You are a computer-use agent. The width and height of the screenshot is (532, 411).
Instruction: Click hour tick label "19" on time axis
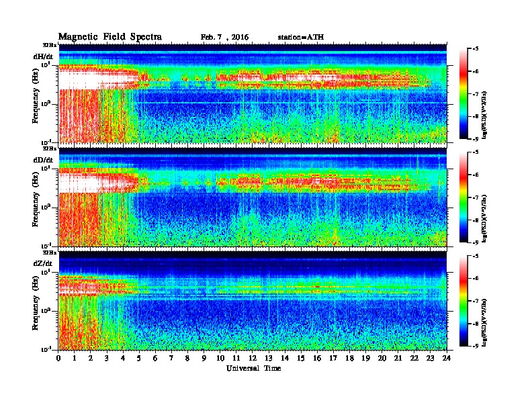[x=365, y=359]
